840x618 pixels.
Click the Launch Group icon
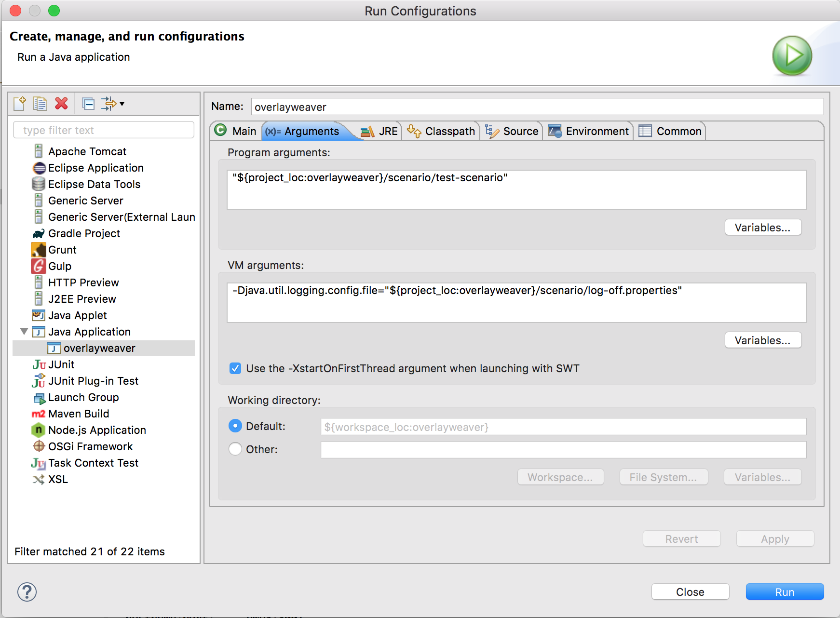(x=39, y=398)
